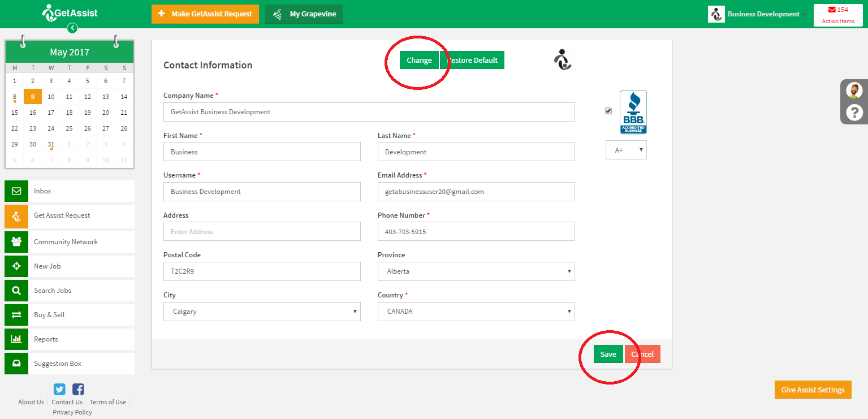Click the Restore Default button

coord(472,61)
